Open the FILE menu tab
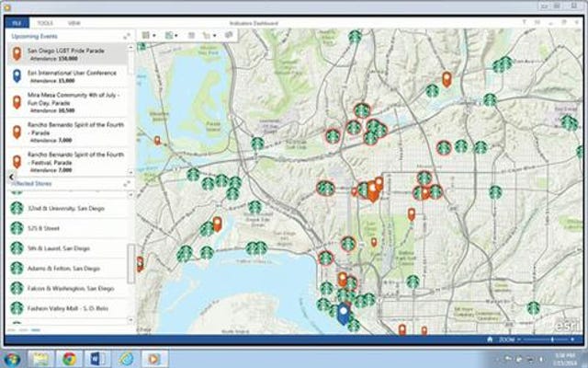The image size is (588, 368). pos(17,23)
